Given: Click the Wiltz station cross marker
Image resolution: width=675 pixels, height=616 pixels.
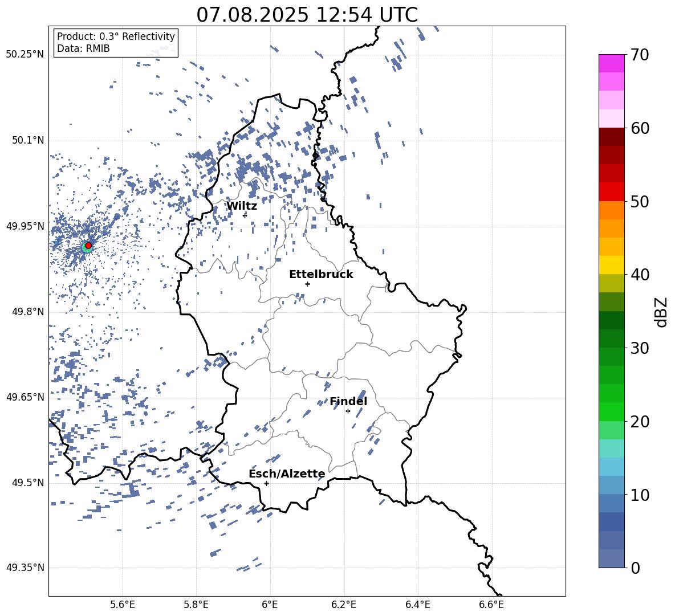Looking at the screenshot, I should (245, 215).
